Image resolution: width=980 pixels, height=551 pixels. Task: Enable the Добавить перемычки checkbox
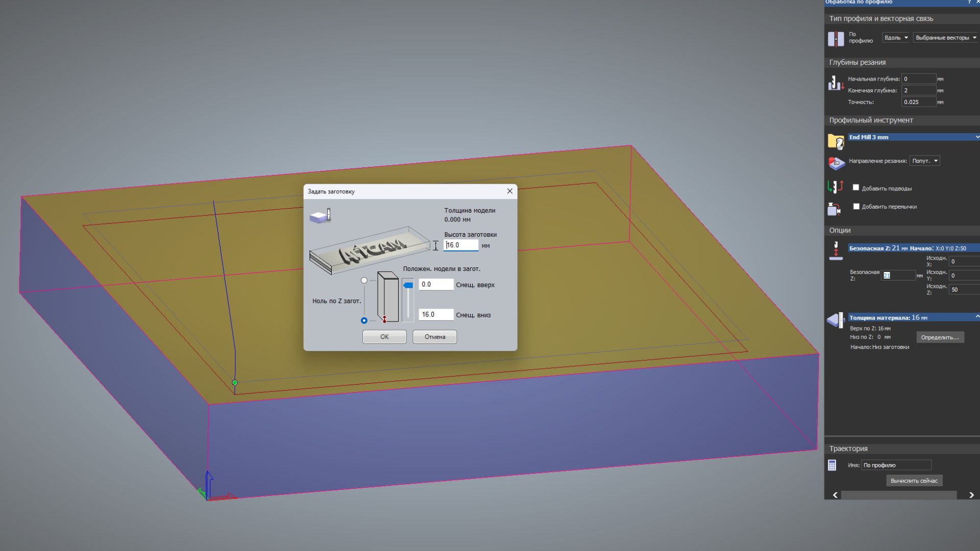856,207
